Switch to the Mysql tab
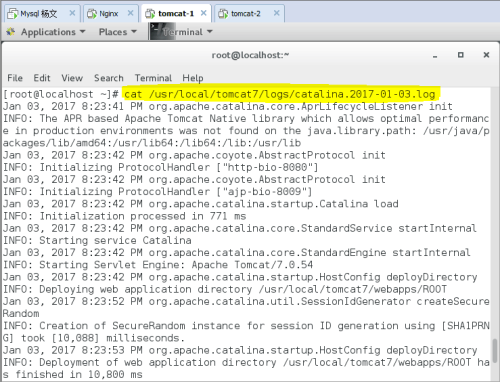 (x=42, y=14)
